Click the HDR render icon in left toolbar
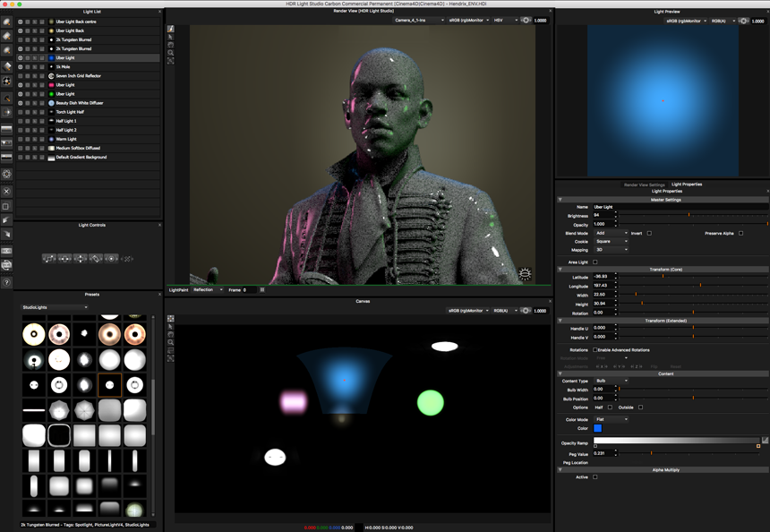 click(x=6, y=251)
